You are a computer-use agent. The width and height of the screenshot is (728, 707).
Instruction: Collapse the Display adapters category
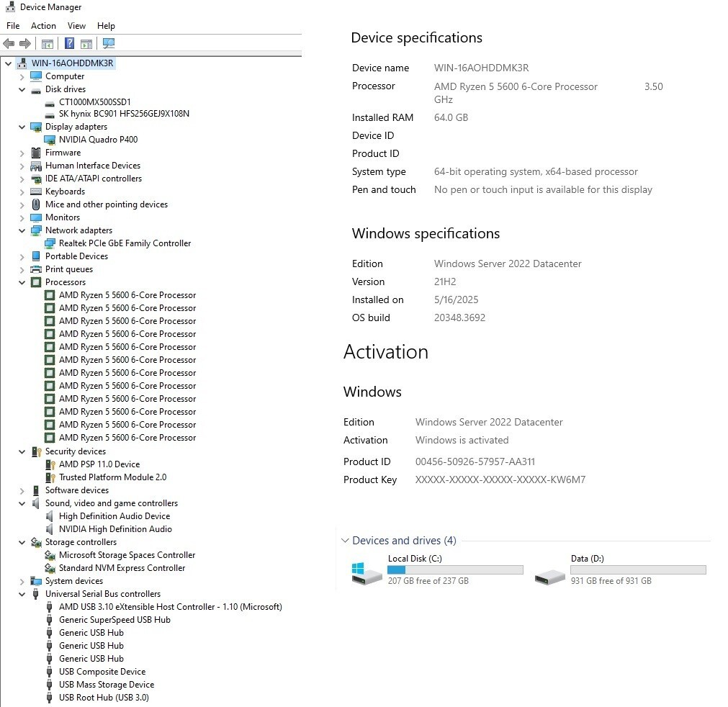22,127
